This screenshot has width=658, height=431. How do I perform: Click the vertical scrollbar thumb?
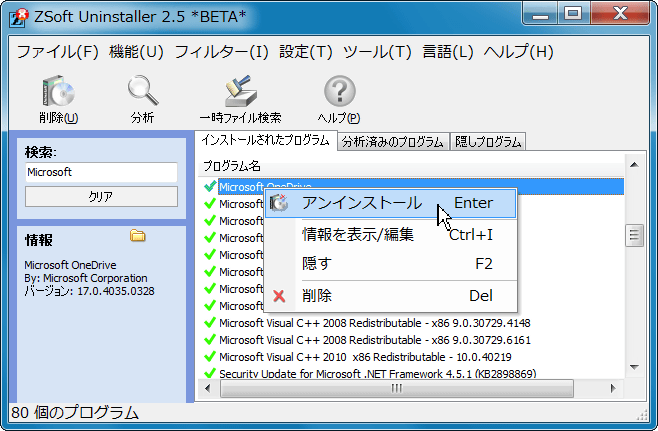(634, 235)
